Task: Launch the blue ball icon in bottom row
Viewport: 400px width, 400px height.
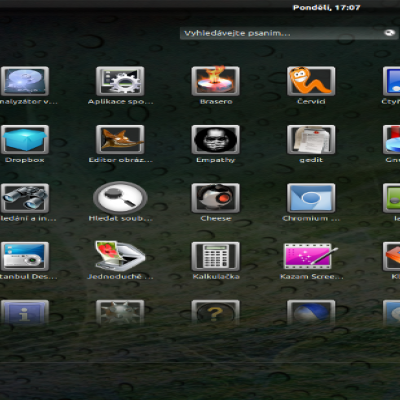Action: [311, 313]
